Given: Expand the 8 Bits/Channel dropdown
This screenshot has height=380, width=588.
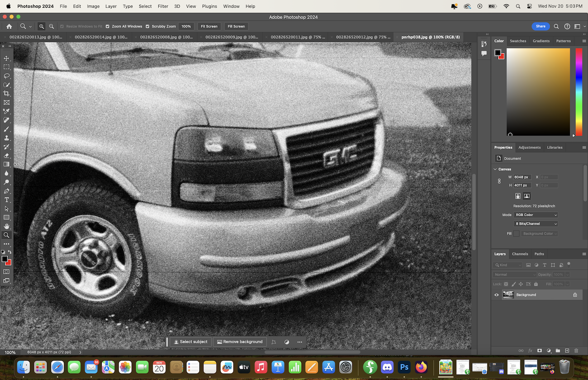Looking at the screenshot, I should coord(536,223).
